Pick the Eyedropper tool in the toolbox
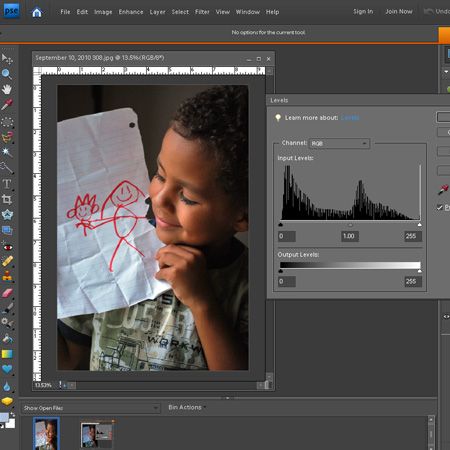The height and width of the screenshot is (450, 450). coord(7,105)
